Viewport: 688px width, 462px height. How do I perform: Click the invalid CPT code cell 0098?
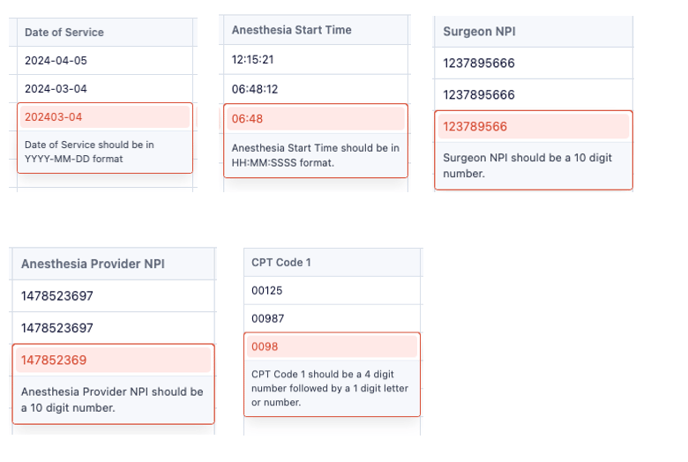point(332,347)
